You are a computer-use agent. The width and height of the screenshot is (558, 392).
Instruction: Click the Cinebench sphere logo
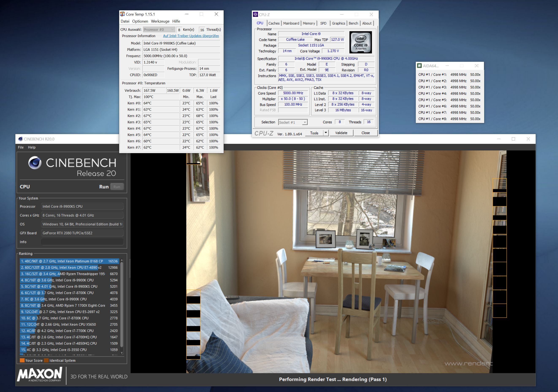pos(35,163)
